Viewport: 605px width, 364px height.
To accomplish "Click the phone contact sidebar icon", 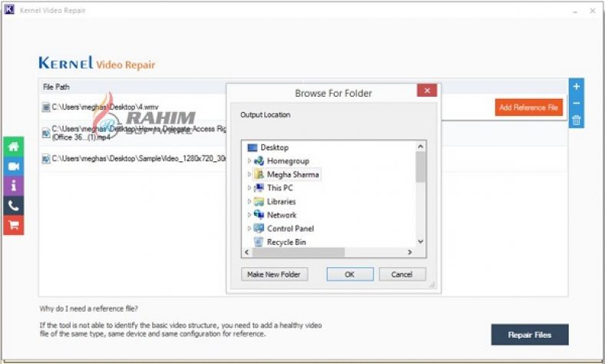I will (14, 206).
